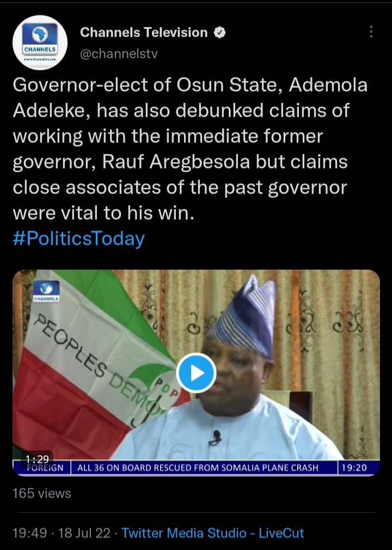Click the FOREIGN label in news ticker
Image resolution: width=392 pixels, height=550 pixels.
[45, 468]
